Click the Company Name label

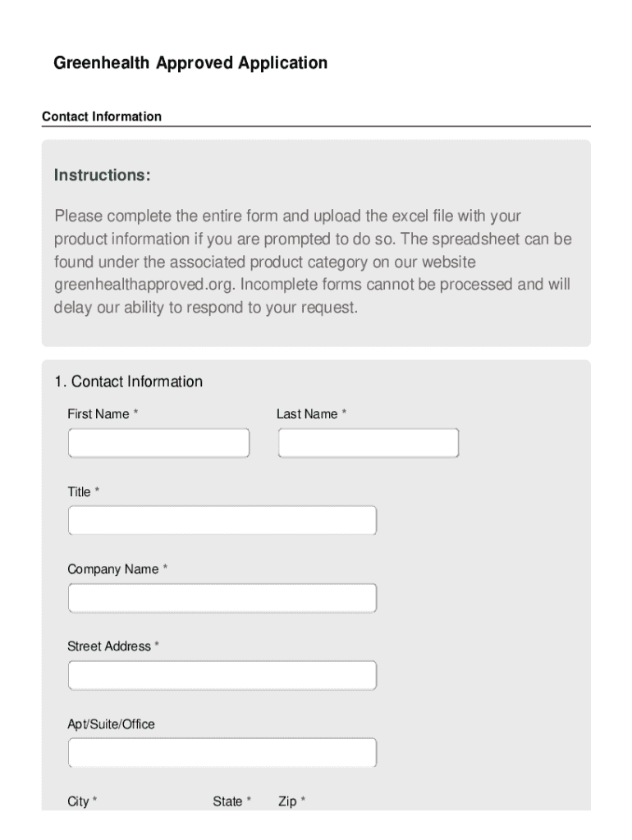point(113,569)
